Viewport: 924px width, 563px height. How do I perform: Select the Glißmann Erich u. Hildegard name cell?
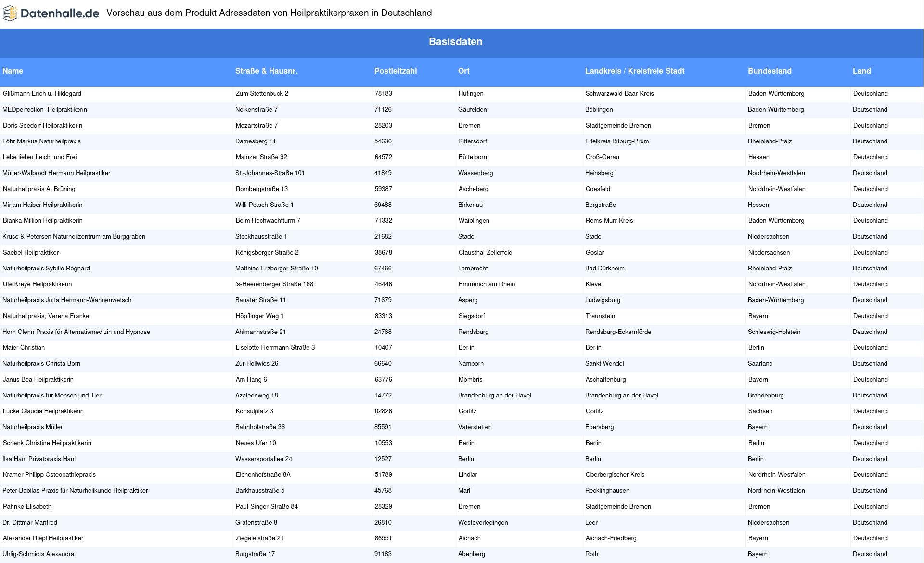click(42, 94)
